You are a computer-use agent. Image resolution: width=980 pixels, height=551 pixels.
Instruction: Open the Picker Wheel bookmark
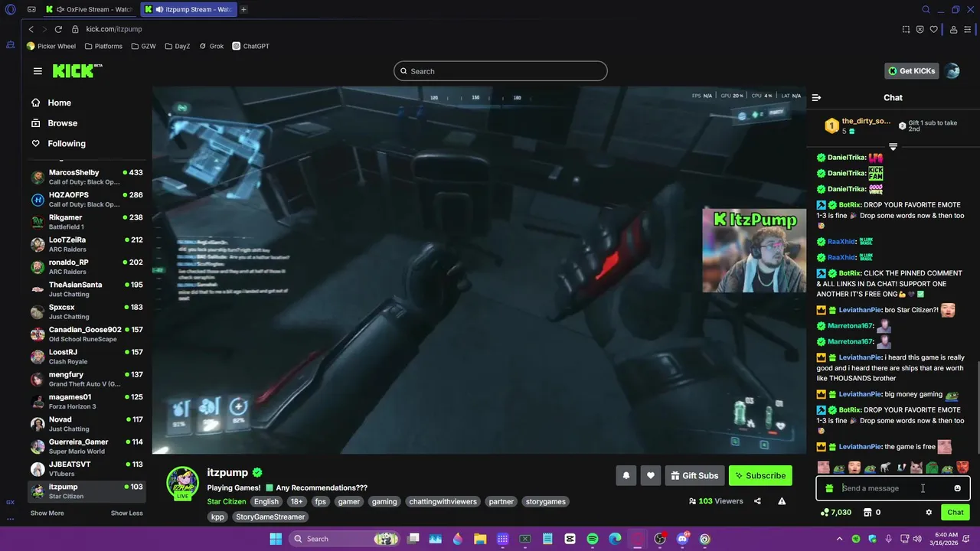pos(51,46)
